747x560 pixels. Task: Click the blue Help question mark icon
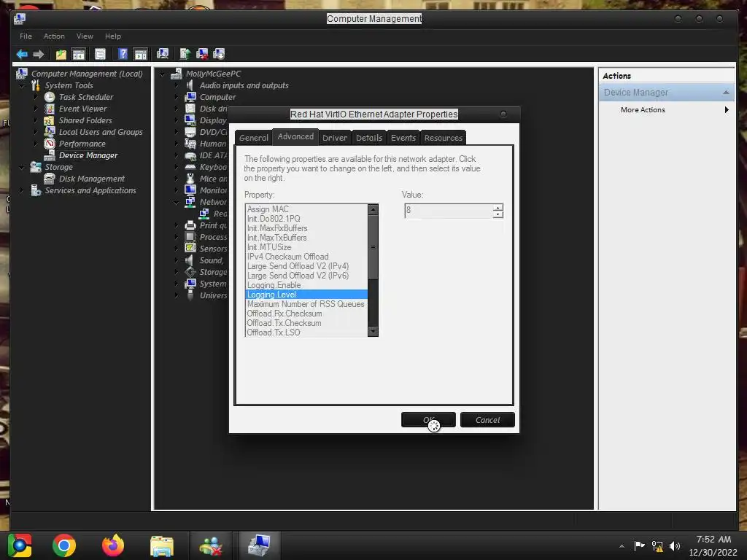pos(123,54)
